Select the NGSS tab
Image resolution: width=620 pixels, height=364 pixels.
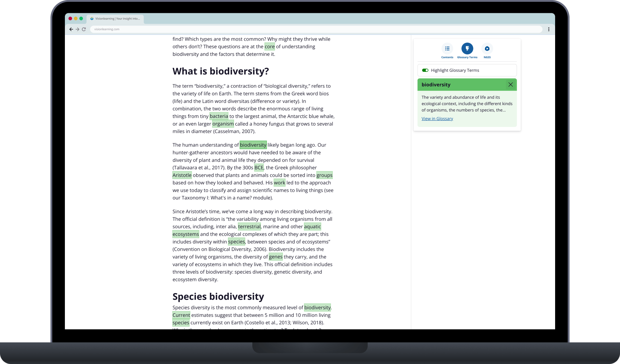(x=487, y=51)
